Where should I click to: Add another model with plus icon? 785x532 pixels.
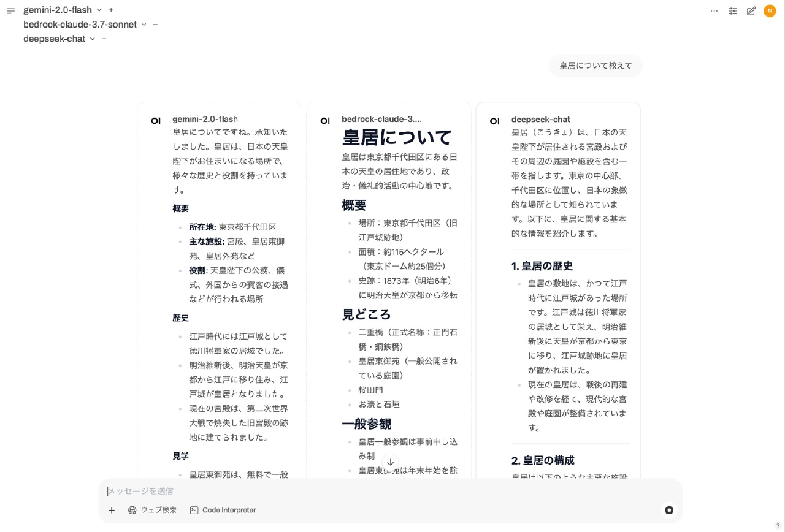point(111,10)
